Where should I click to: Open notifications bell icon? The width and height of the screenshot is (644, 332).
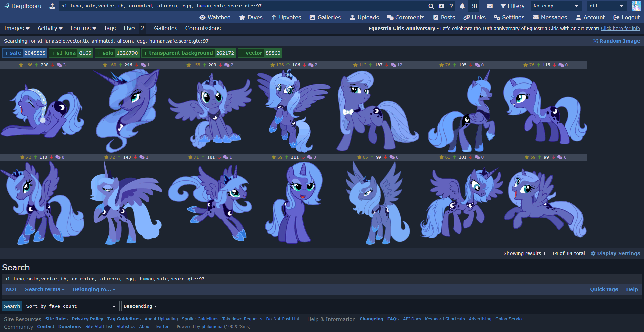click(462, 6)
